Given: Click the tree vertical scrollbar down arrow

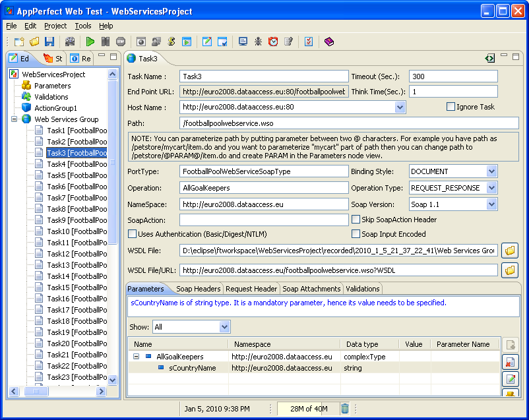Looking at the screenshot, I should coord(113,380).
